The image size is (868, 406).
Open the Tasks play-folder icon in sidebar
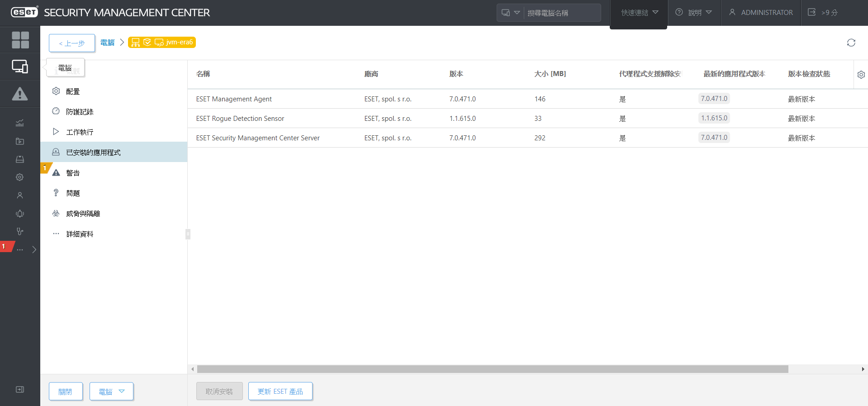tap(20, 141)
